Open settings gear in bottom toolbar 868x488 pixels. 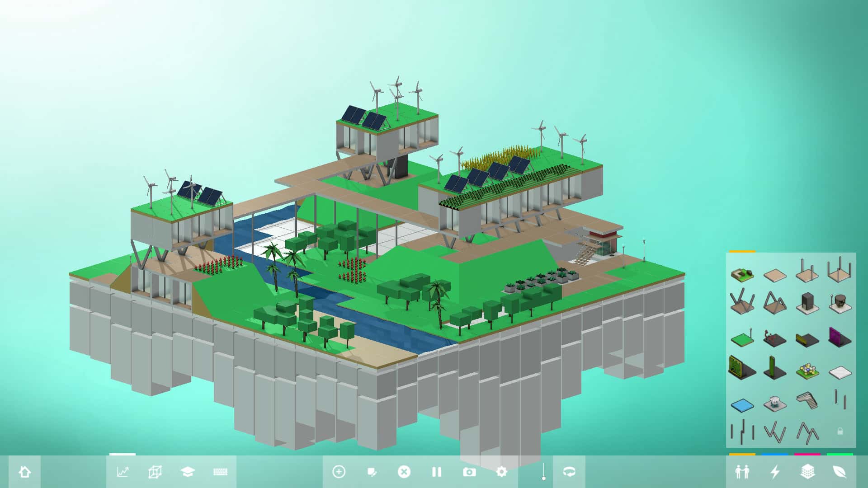pyautogui.click(x=501, y=472)
